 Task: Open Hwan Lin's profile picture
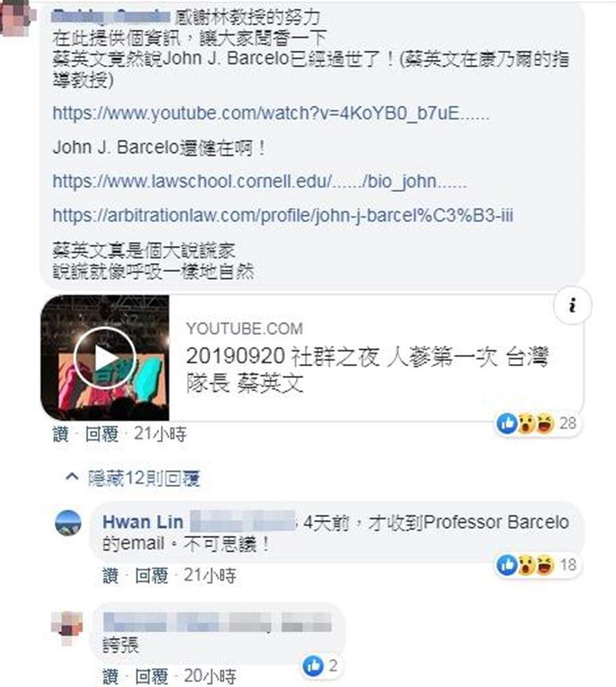(x=68, y=523)
